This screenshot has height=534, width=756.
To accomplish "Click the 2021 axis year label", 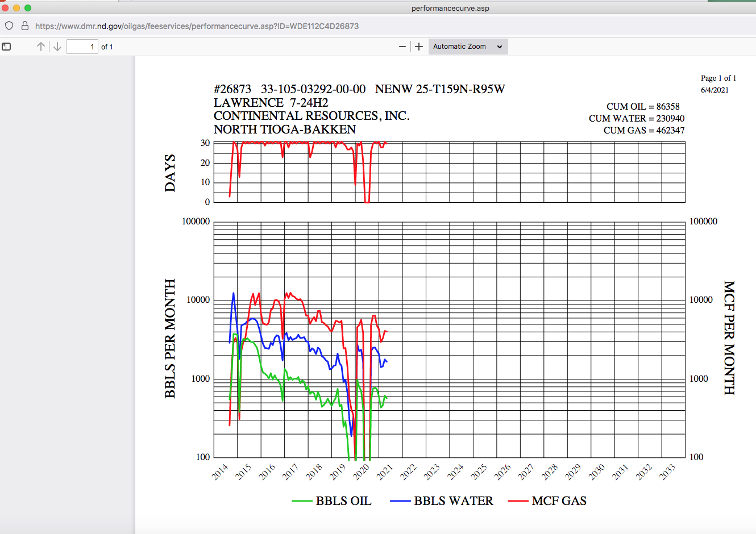I will (385, 472).
